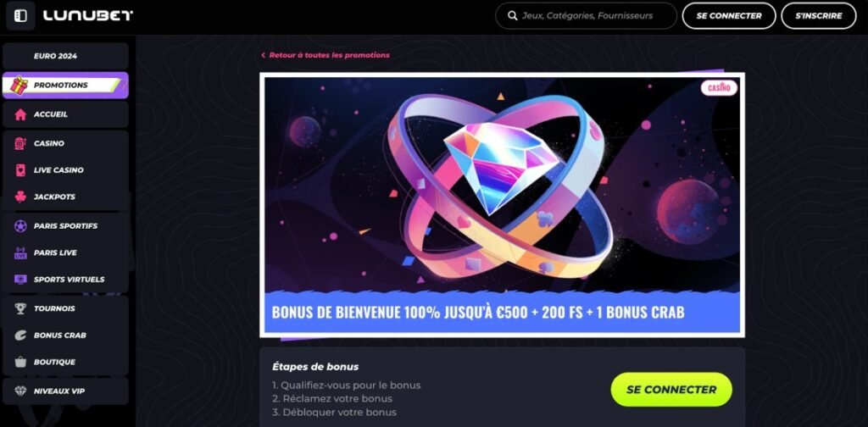The image size is (868, 427).
Task: Click the Promotions gift icon
Action: (19, 86)
